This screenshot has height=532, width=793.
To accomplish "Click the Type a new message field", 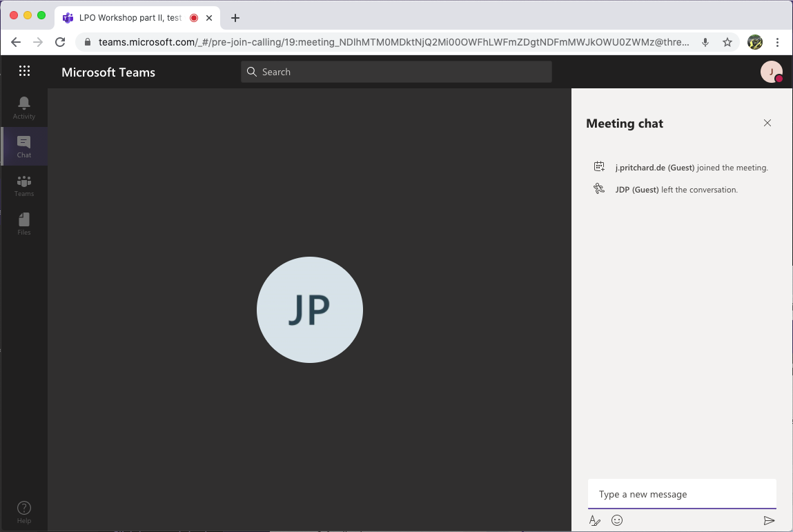I will [681, 494].
